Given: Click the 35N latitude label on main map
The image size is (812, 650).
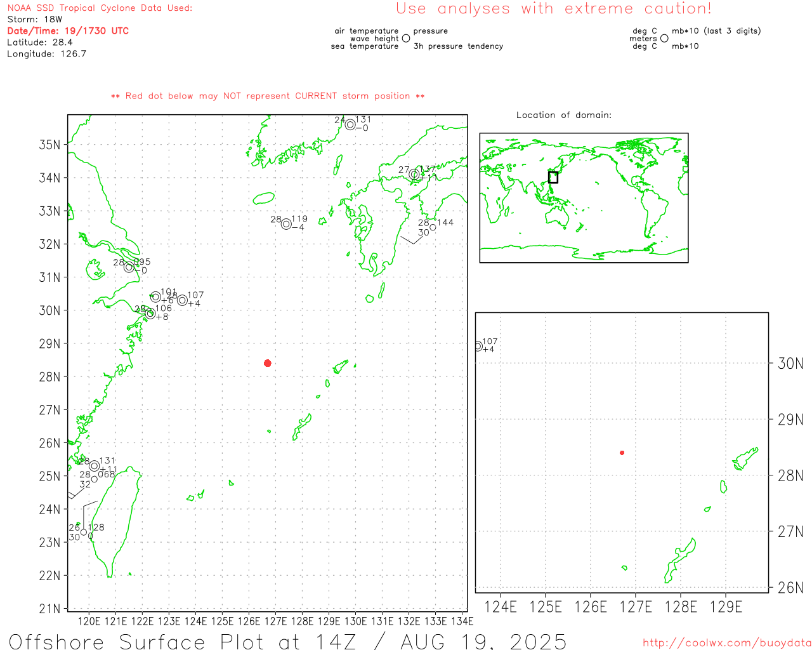Looking at the screenshot, I should click(x=50, y=145).
